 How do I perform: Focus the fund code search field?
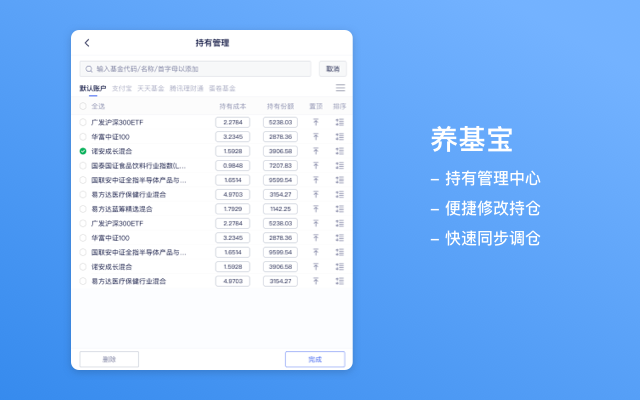[195, 69]
